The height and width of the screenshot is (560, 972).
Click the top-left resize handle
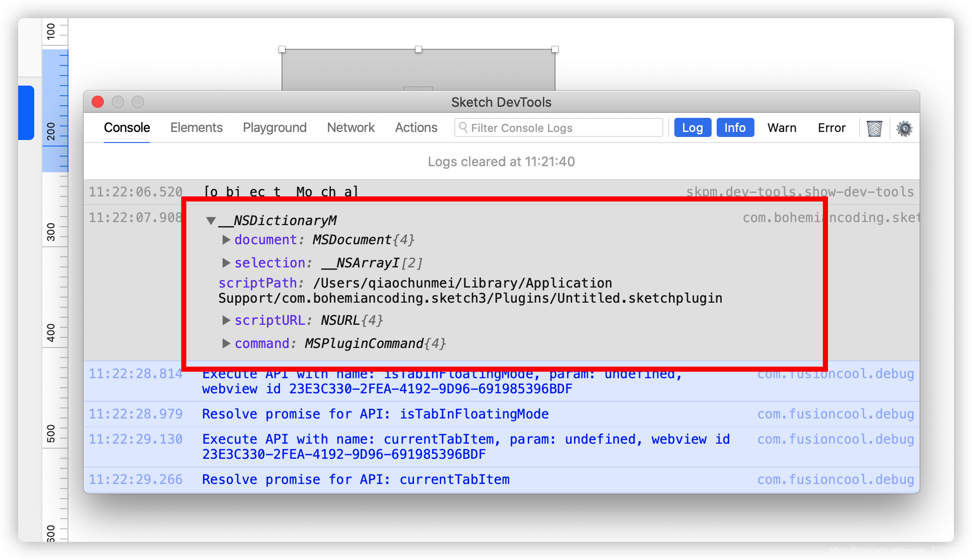[282, 49]
